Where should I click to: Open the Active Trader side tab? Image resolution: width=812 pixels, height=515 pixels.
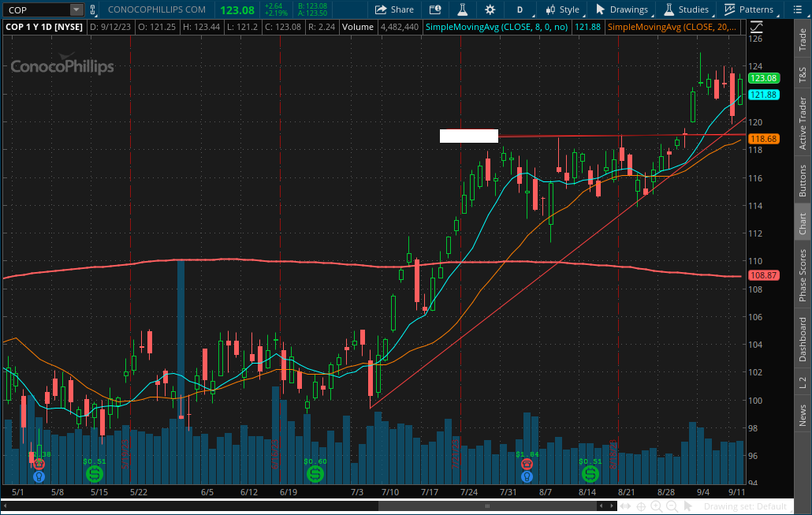[x=803, y=123]
